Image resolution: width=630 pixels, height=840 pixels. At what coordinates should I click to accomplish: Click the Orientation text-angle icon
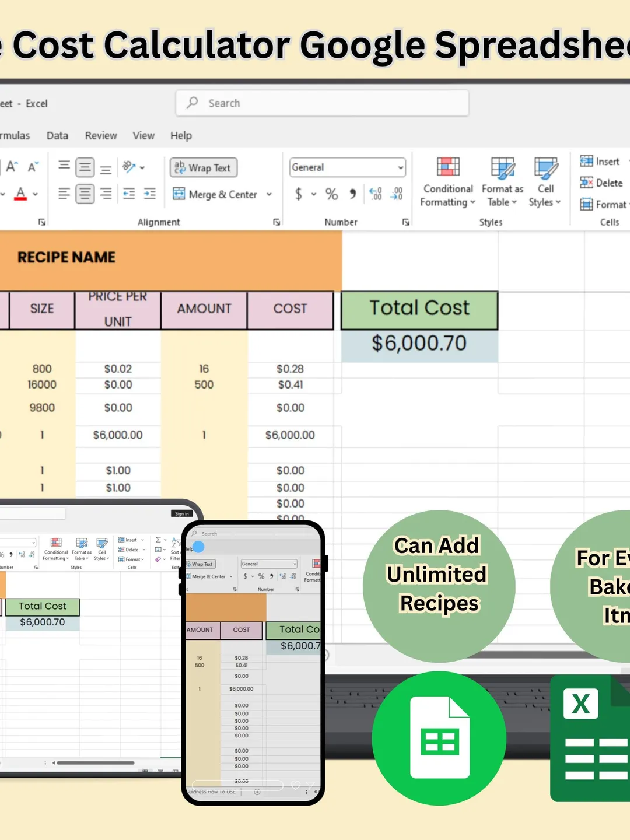click(128, 167)
